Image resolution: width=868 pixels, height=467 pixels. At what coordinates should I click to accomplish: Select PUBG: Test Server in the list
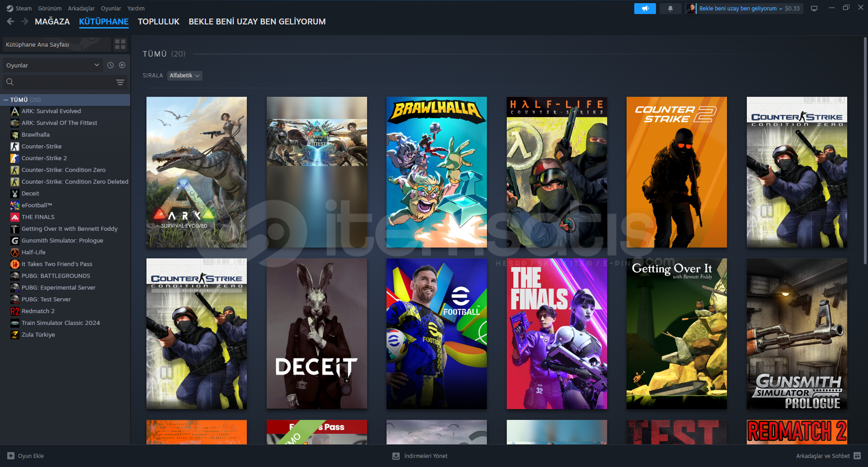pos(65,300)
